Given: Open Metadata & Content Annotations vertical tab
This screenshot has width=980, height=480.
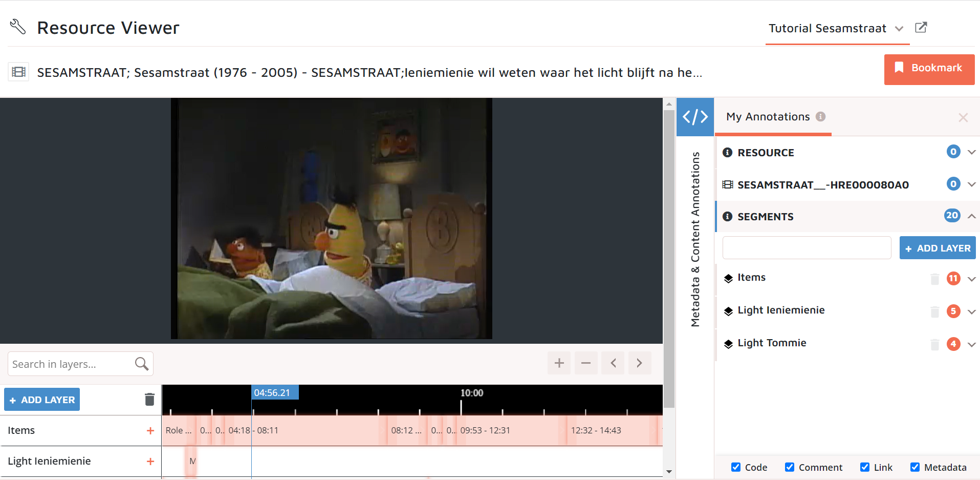Looking at the screenshot, I should (x=695, y=239).
